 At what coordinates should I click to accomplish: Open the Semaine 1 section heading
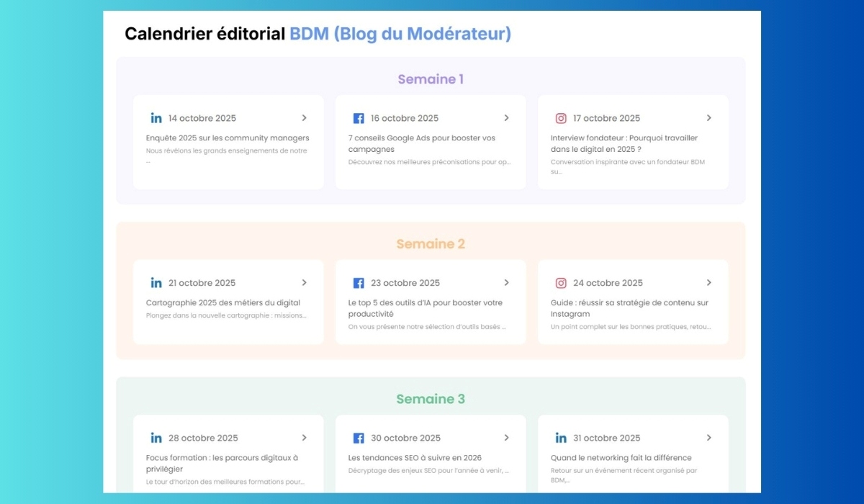431,79
